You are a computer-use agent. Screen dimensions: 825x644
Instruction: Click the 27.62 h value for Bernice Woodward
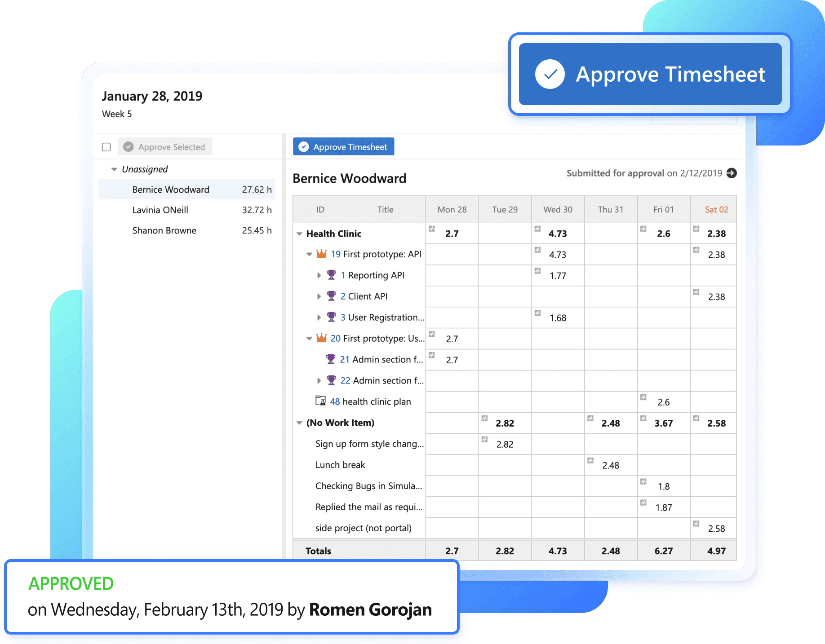click(257, 190)
